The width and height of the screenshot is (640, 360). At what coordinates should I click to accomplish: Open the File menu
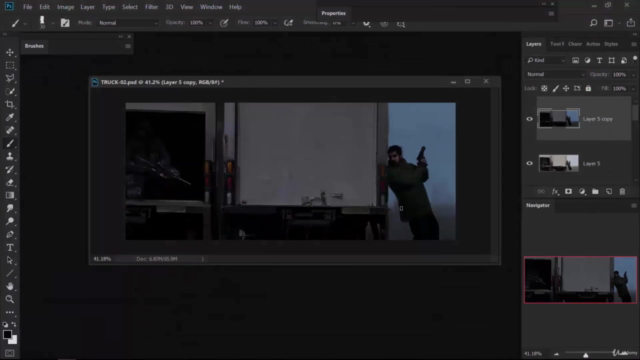(x=27, y=7)
